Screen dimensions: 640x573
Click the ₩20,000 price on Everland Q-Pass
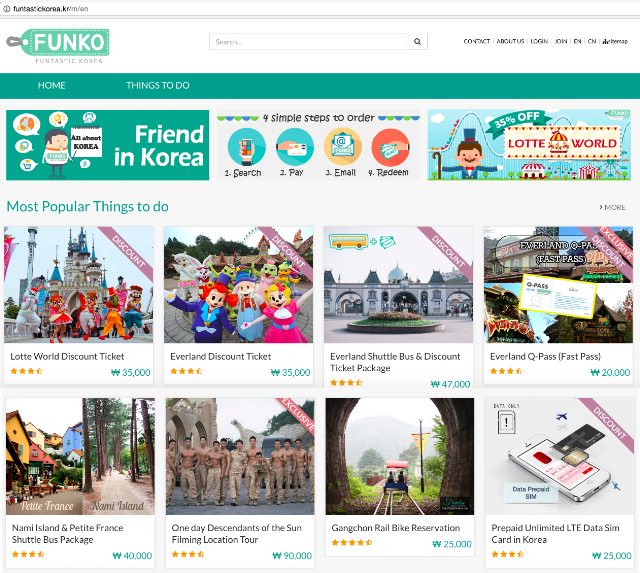click(610, 372)
